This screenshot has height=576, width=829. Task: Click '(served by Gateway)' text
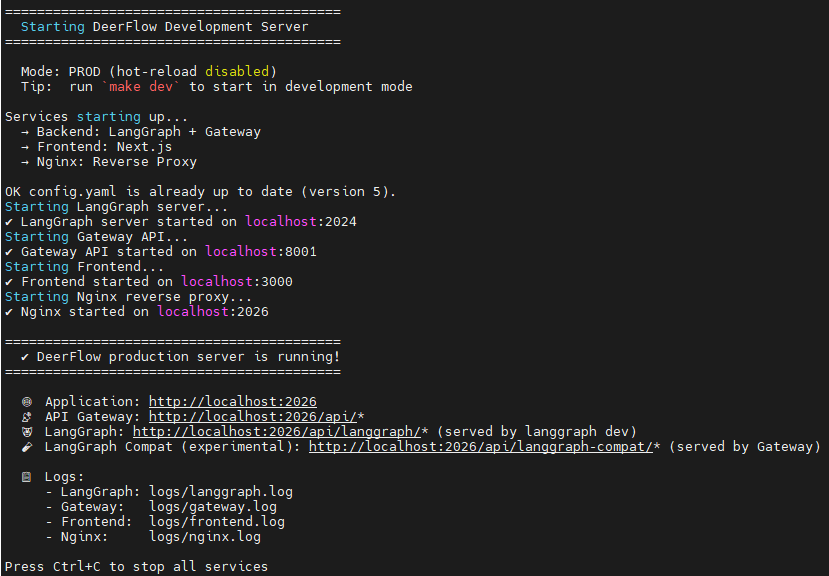(x=745, y=447)
